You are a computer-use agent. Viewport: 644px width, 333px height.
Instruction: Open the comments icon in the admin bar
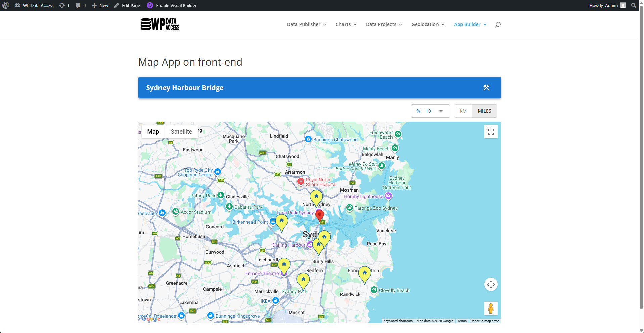(x=78, y=5)
